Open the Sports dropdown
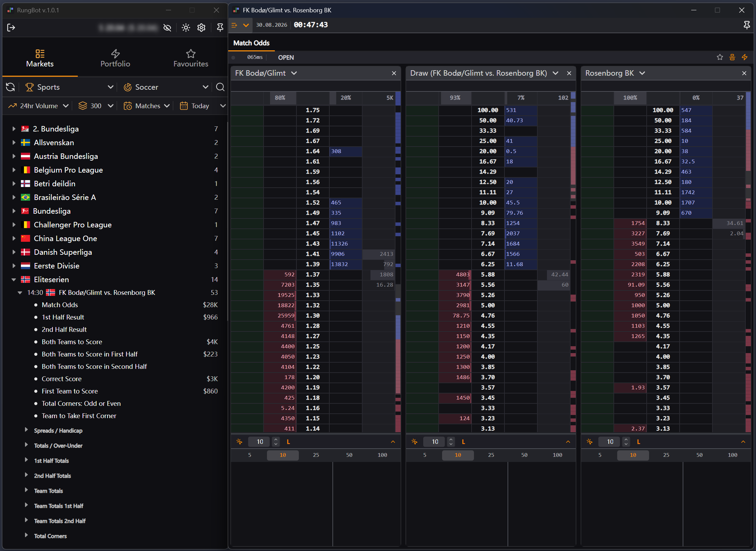 [x=70, y=87]
